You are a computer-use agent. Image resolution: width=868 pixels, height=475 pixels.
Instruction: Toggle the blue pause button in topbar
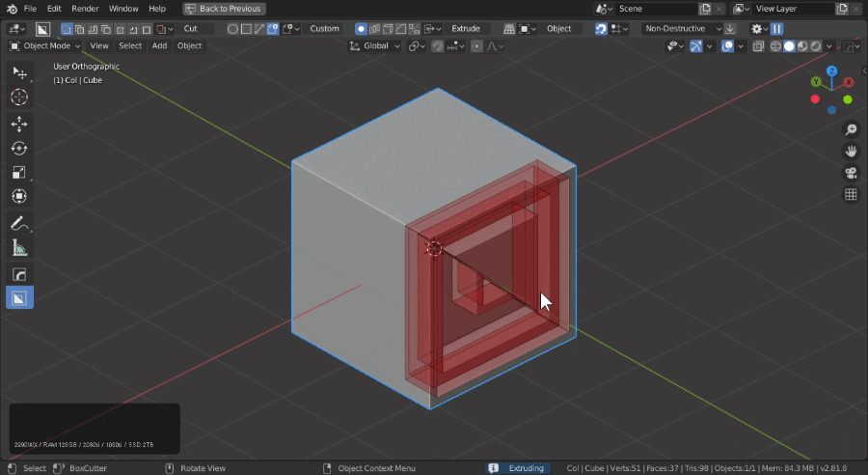(x=776, y=29)
